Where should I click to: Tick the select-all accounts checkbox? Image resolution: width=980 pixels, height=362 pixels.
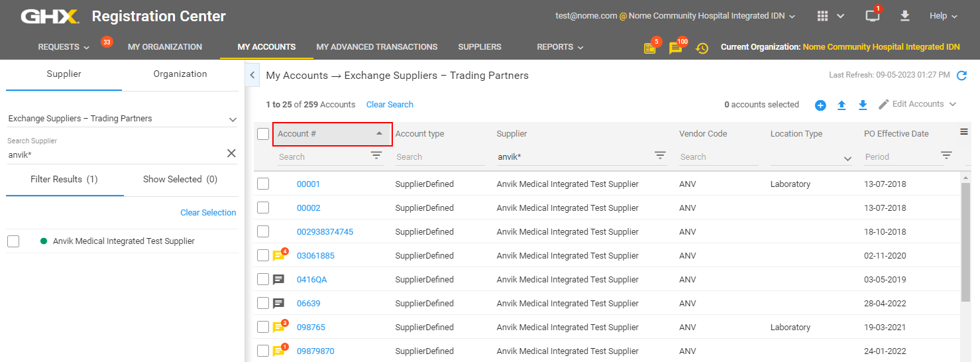point(263,134)
